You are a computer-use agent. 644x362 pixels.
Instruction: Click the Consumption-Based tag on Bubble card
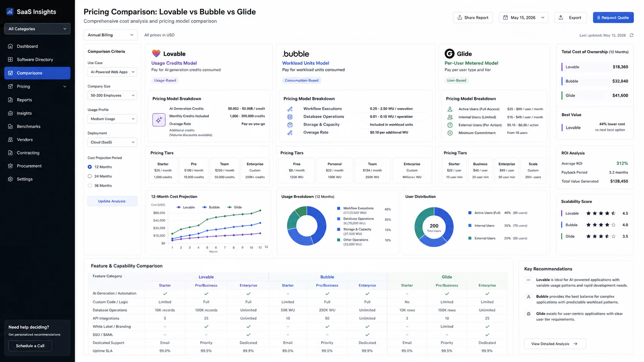(302, 80)
